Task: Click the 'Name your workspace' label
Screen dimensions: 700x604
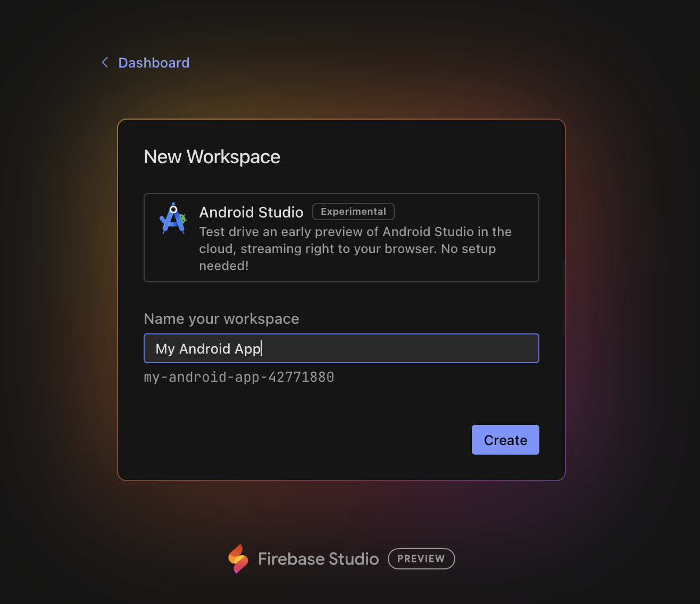Action: [x=221, y=318]
